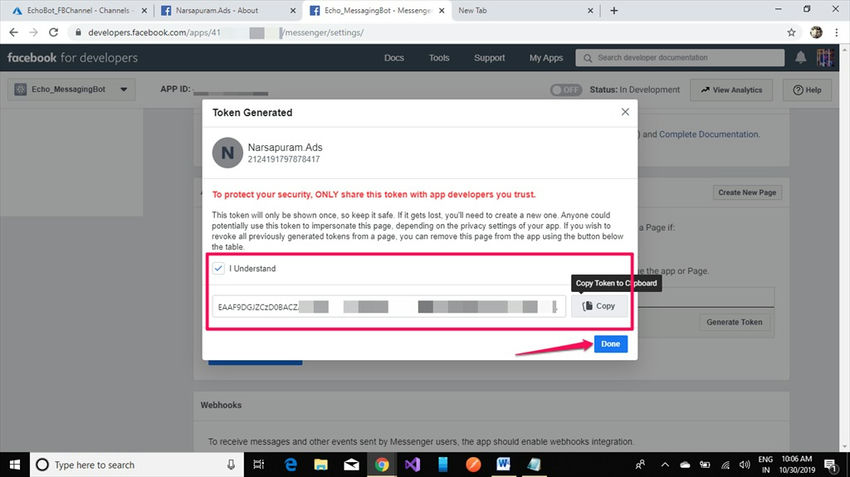Click View Analytics button
This screenshot has width=850, height=477.
pos(731,90)
